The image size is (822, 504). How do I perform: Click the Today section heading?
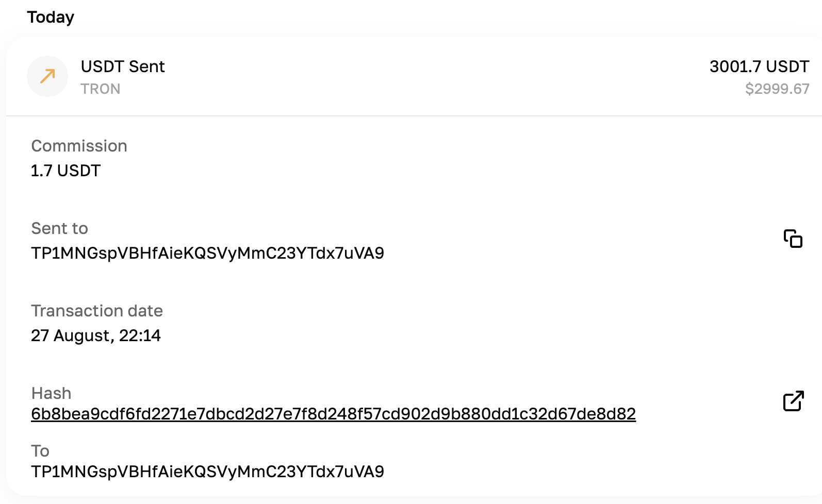[x=51, y=17]
